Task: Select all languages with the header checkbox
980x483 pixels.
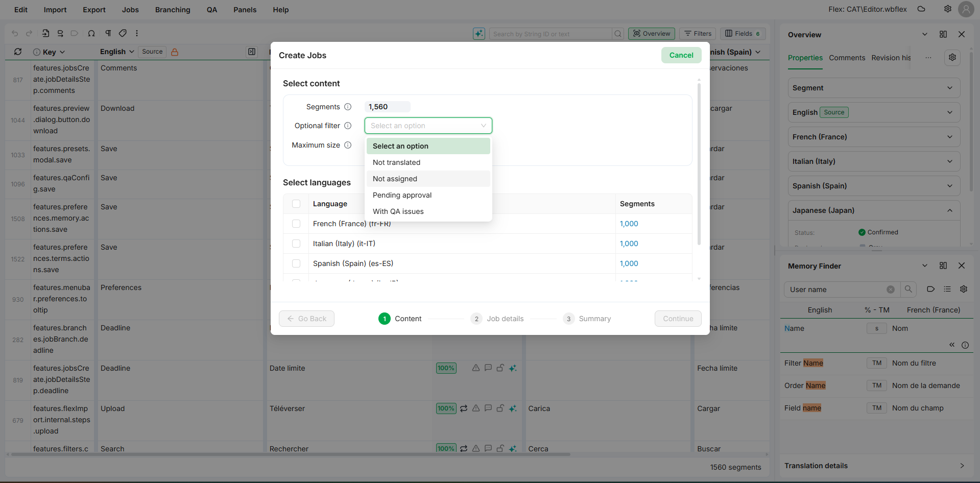Action: point(296,204)
